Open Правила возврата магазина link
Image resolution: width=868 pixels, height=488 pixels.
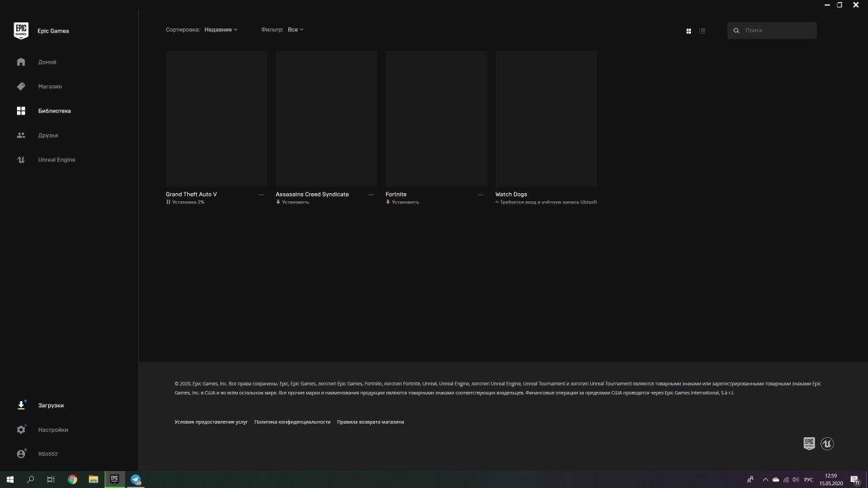tap(370, 422)
